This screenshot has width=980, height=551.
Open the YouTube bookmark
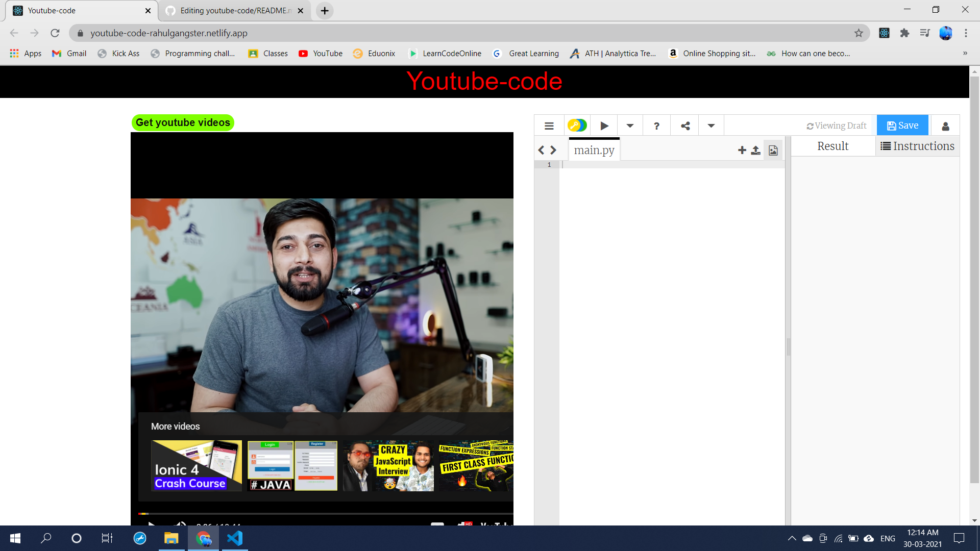(x=321, y=54)
